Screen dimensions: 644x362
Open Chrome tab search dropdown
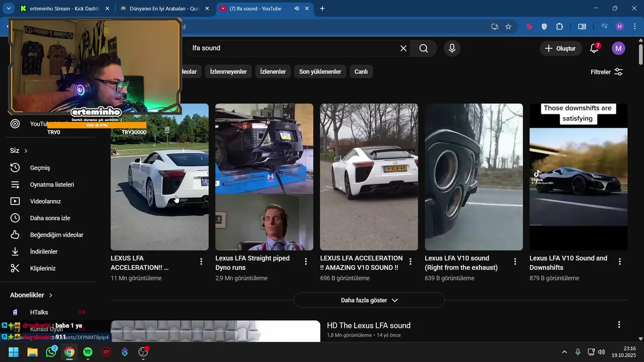click(x=9, y=9)
